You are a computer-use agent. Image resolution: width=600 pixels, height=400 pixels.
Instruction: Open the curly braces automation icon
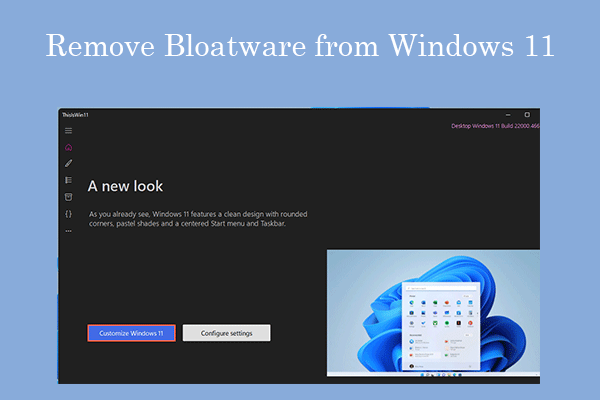(x=69, y=213)
